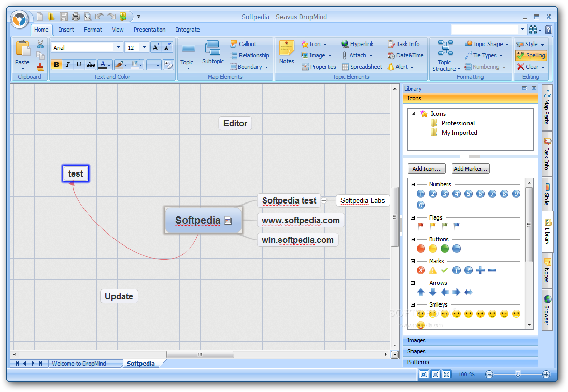The width and height of the screenshot is (568, 392).
Task: Click the search box in ribbon
Action: tap(485, 30)
